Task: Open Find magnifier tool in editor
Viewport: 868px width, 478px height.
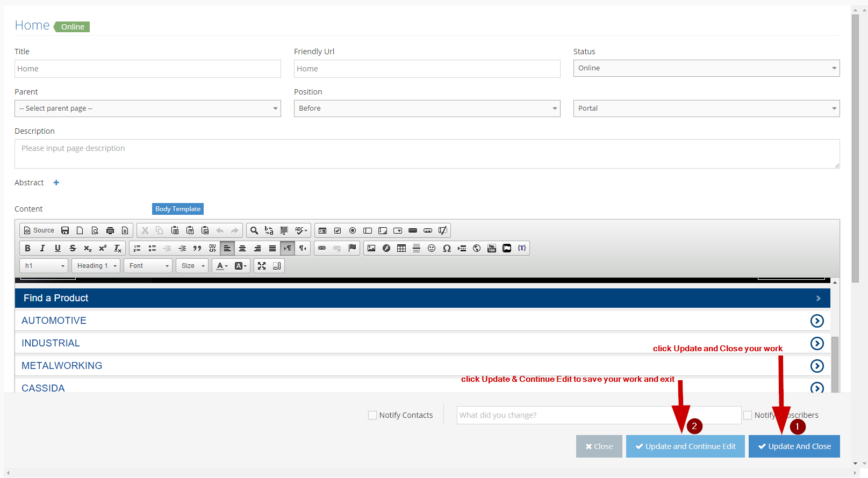Action: click(254, 230)
